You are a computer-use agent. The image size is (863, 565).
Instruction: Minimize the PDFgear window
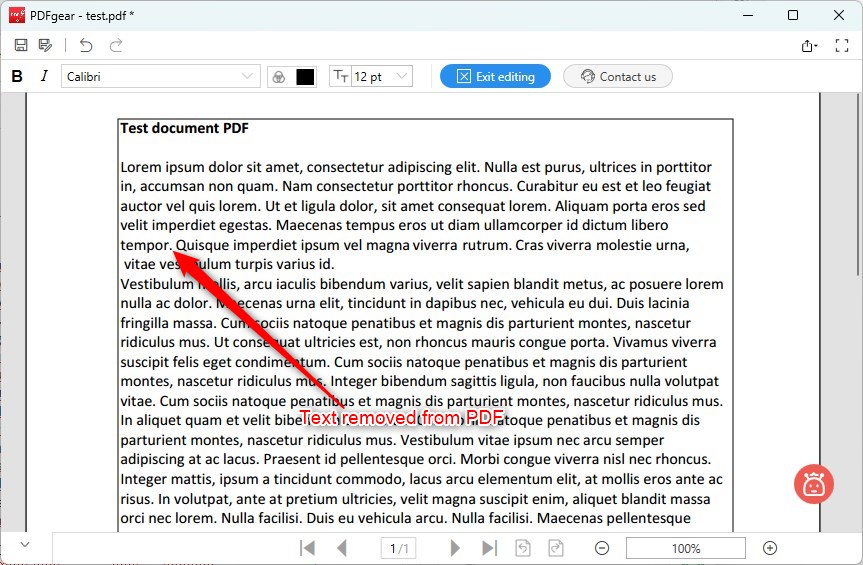(748, 15)
